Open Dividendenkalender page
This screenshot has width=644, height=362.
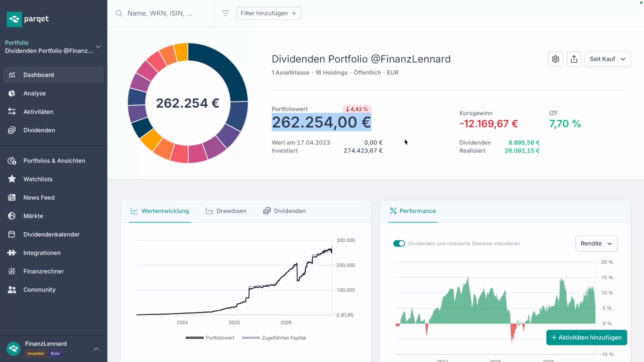coord(54,234)
